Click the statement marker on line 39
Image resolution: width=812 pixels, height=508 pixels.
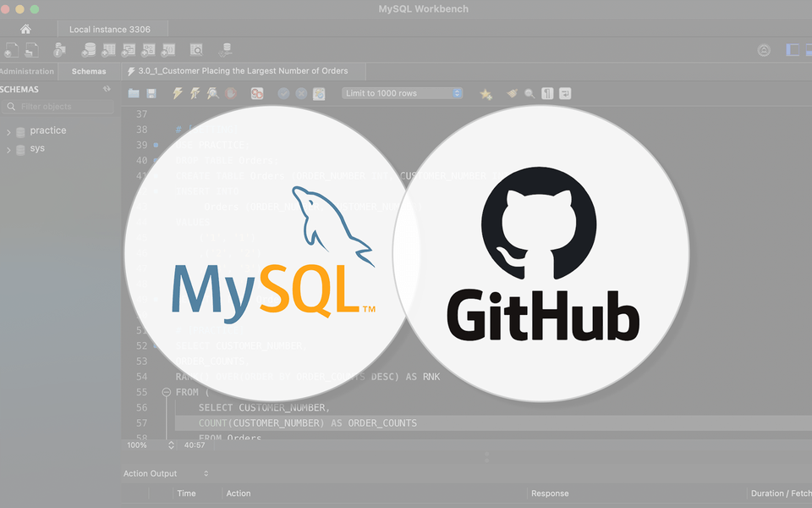point(156,145)
